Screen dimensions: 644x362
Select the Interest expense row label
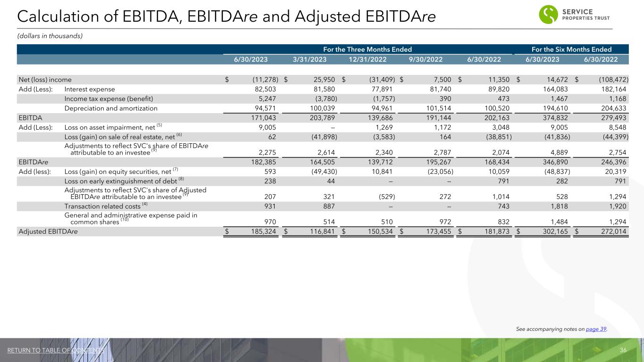90,89
